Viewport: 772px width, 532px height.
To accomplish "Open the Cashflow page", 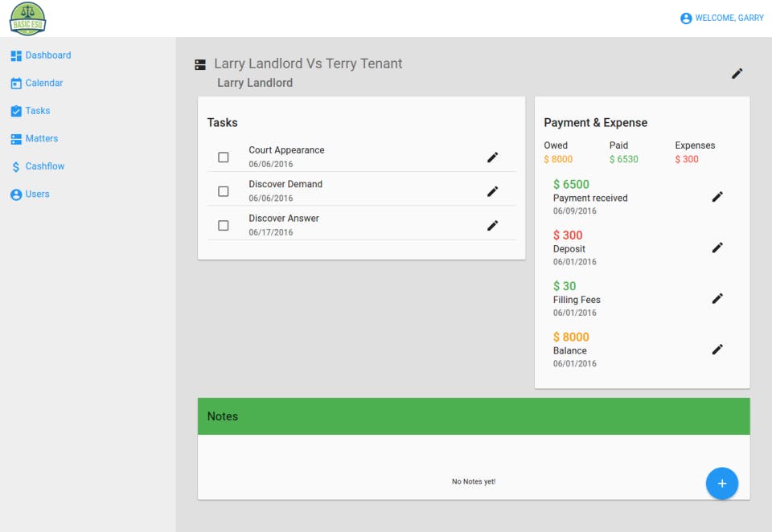I will coord(44,166).
